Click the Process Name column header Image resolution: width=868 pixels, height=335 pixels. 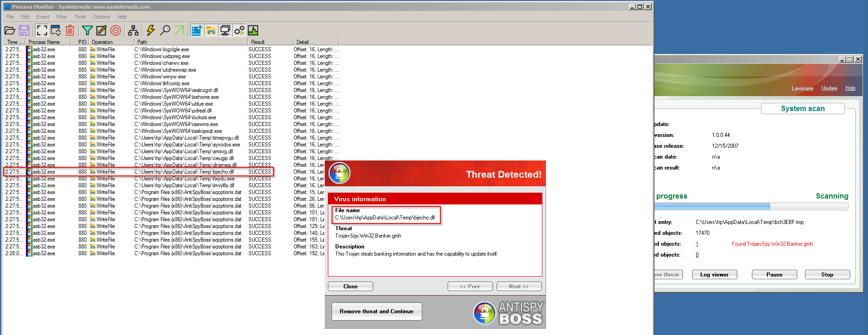coord(49,42)
